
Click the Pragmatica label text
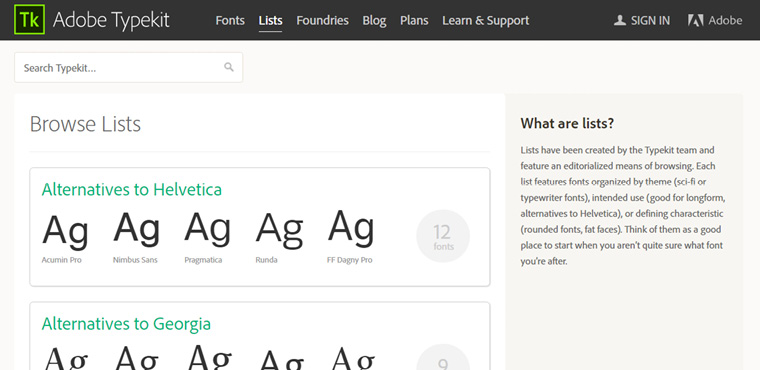203,260
